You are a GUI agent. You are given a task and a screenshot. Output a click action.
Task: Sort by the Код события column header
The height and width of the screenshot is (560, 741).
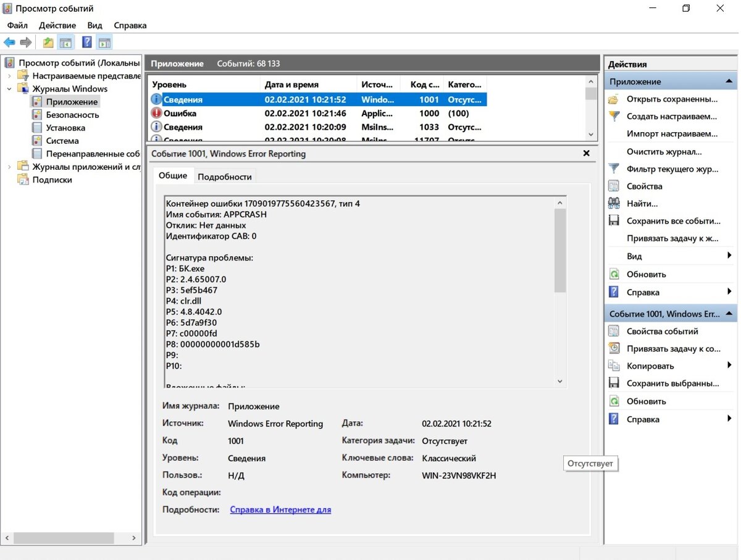422,85
